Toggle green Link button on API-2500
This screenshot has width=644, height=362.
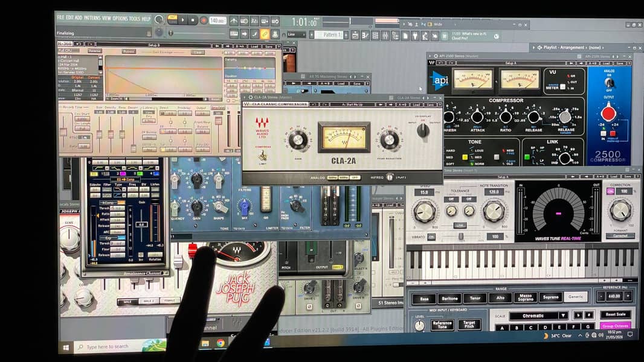pyautogui.click(x=527, y=157)
